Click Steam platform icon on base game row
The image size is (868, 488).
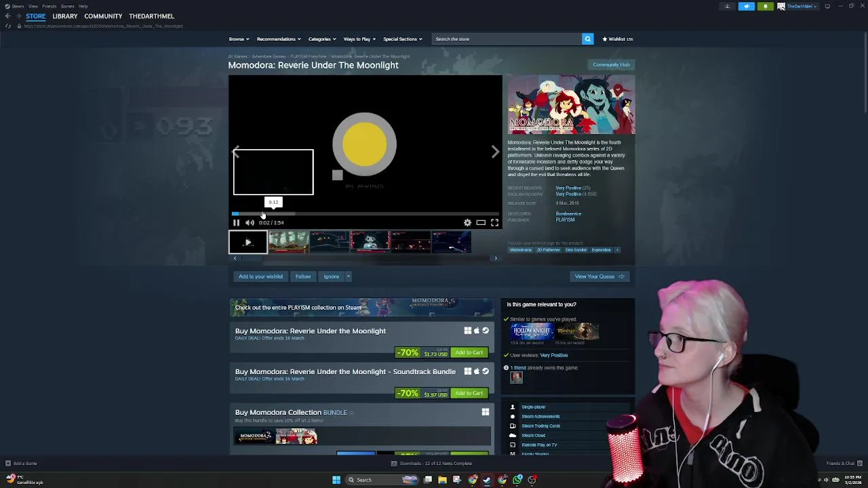(486, 331)
